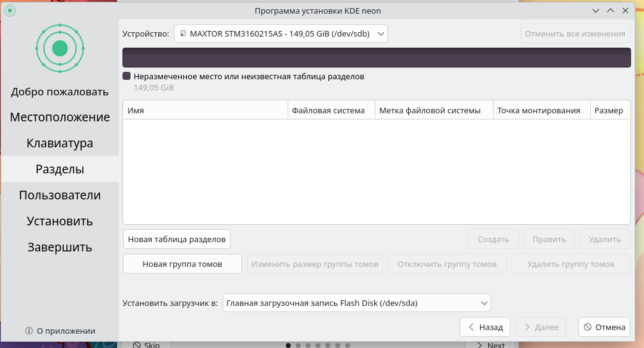This screenshot has width=644, height=348.
Task: Minimize the installer window
Action: point(596,11)
